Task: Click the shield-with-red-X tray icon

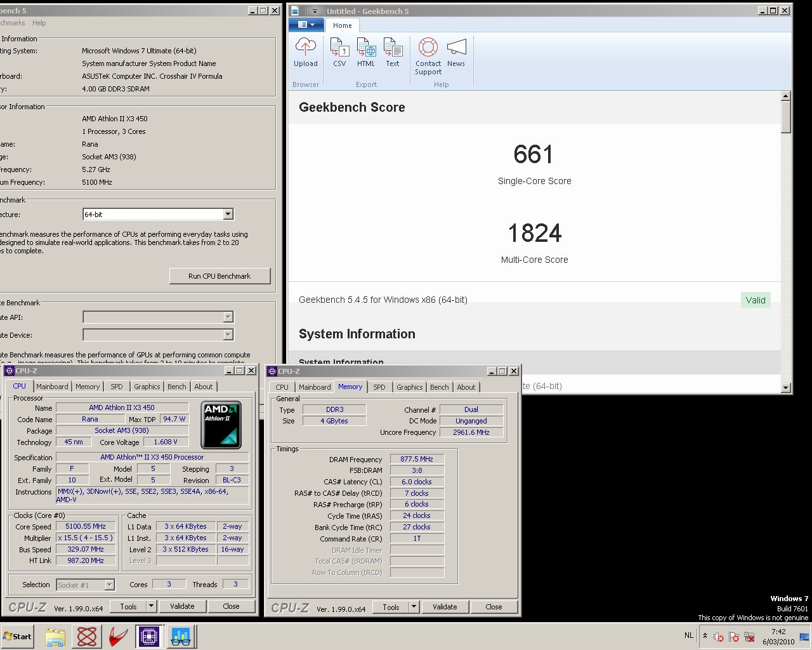Action: (718, 637)
